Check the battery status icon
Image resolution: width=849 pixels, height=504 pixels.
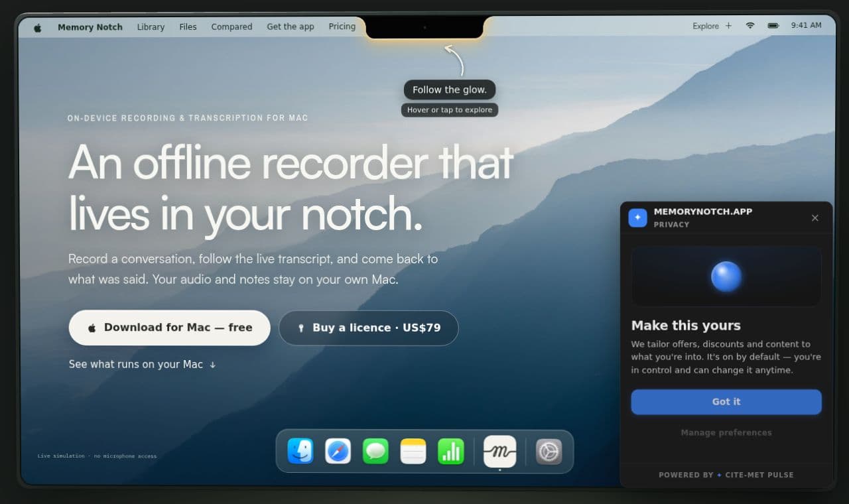(773, 26)
